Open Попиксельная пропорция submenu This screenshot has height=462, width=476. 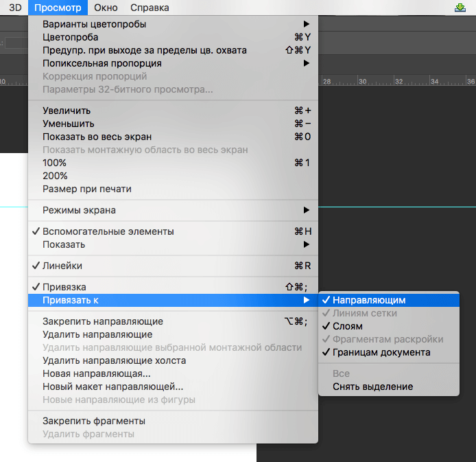tap(102, 63)
